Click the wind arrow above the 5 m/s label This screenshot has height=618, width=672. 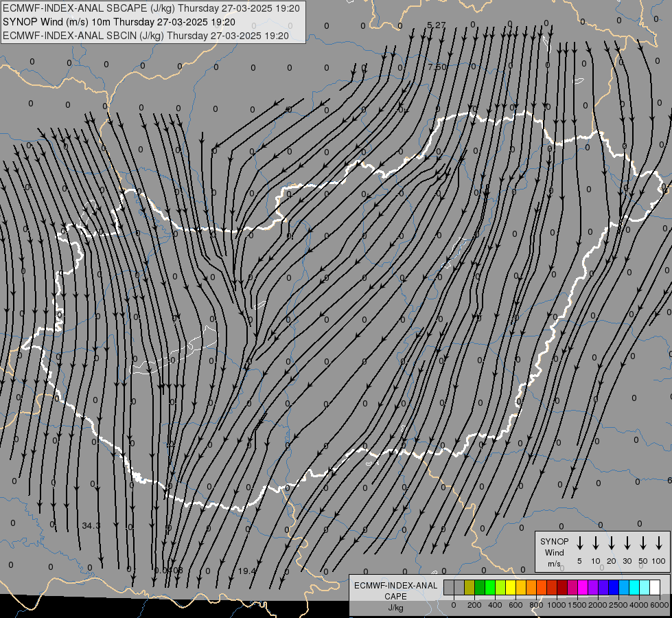pyautogui.click(x=580, y=543)
